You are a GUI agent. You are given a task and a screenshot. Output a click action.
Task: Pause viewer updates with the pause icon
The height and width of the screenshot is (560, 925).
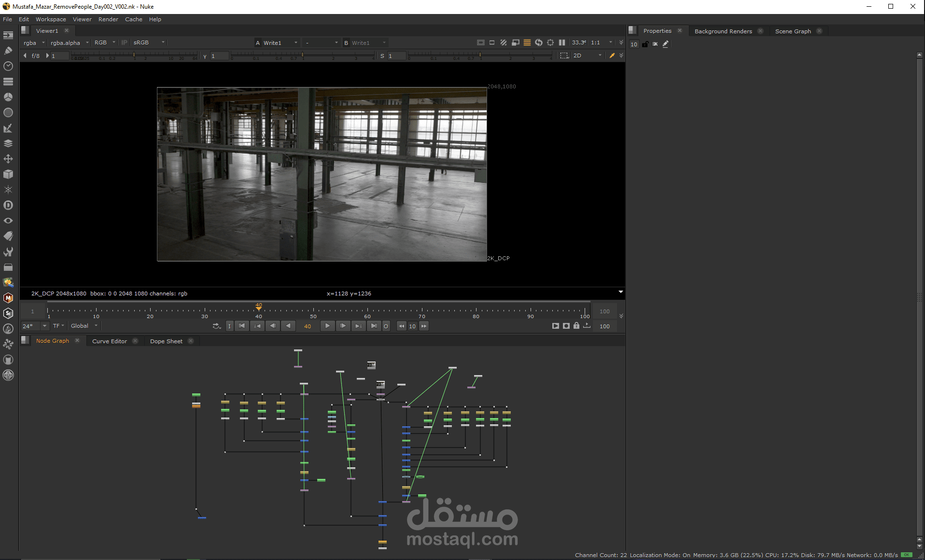pos(562,42)
